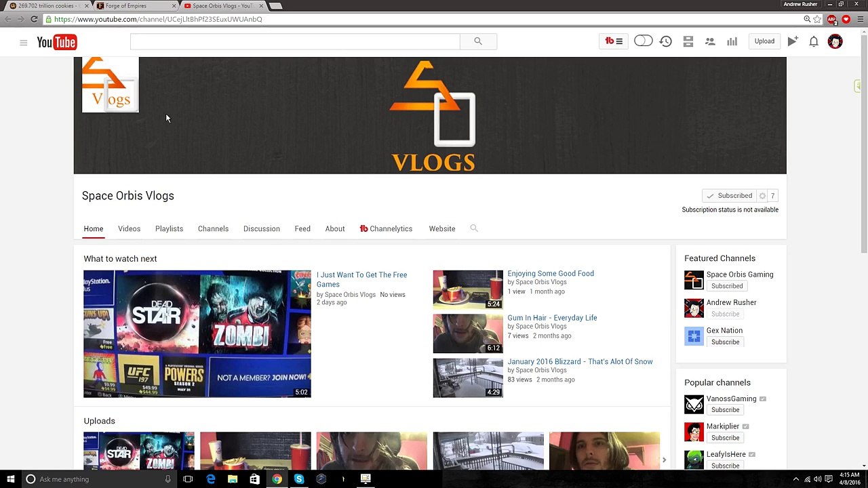The width and height of the screenshot is (868, 488).
Task: Open "I Just Want To Get The Free Games" link
Action: pyautogui.click(x=361, y=279)
